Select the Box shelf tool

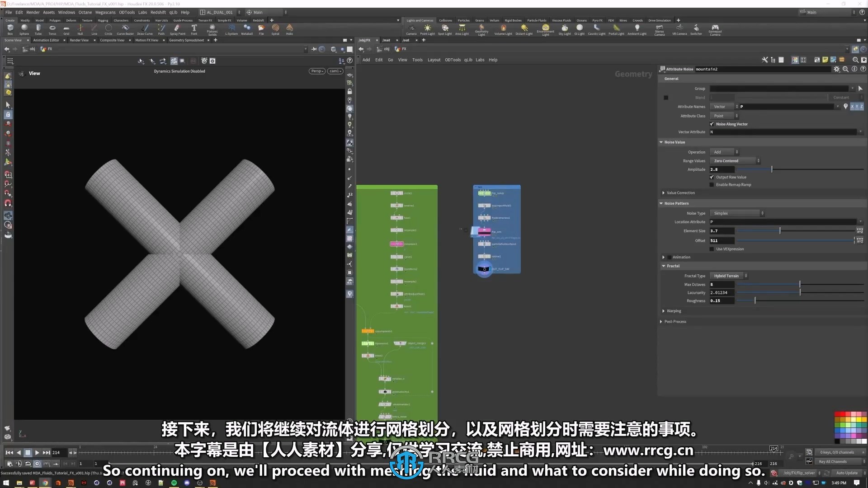[x=10, y=29]
